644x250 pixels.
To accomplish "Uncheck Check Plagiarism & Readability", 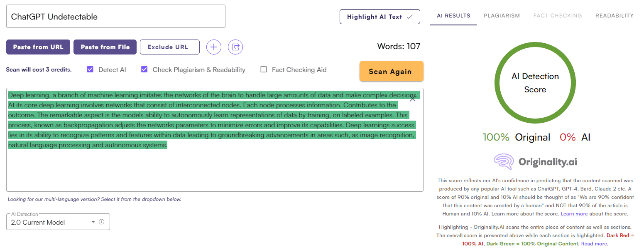I will [x=144, y=69].
